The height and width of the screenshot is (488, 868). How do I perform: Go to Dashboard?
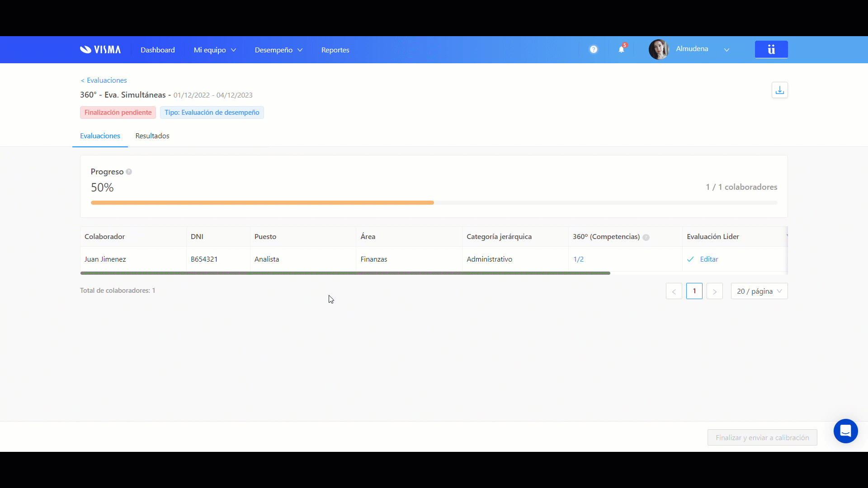point(157,50)
